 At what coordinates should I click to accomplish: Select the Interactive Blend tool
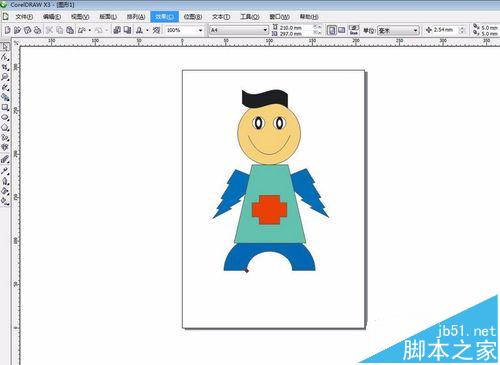[5, 160]
